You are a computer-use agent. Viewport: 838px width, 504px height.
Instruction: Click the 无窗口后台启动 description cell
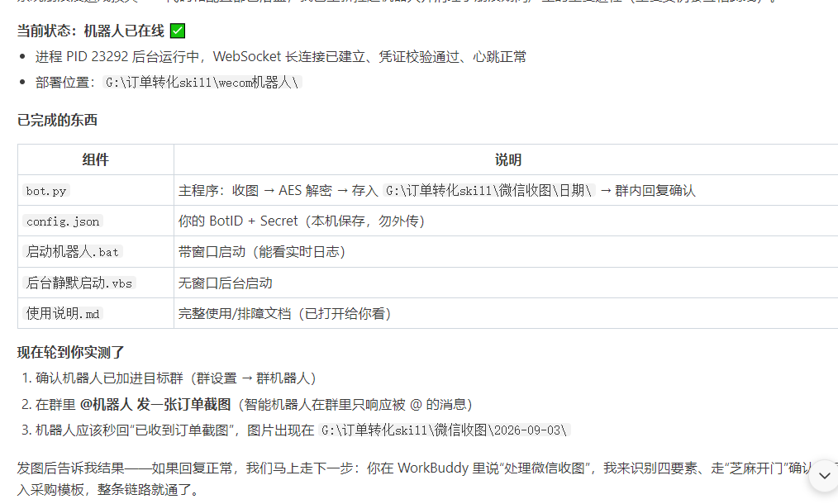point(507,283)
